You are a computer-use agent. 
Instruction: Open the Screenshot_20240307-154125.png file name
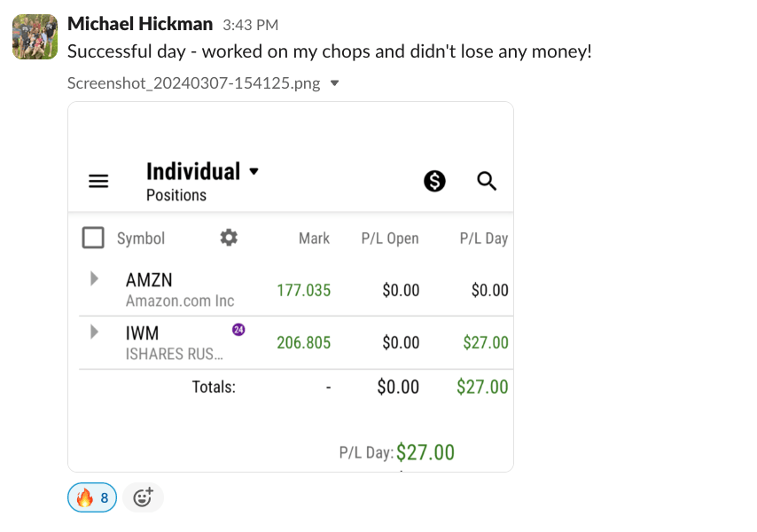[x=194, y=83]
